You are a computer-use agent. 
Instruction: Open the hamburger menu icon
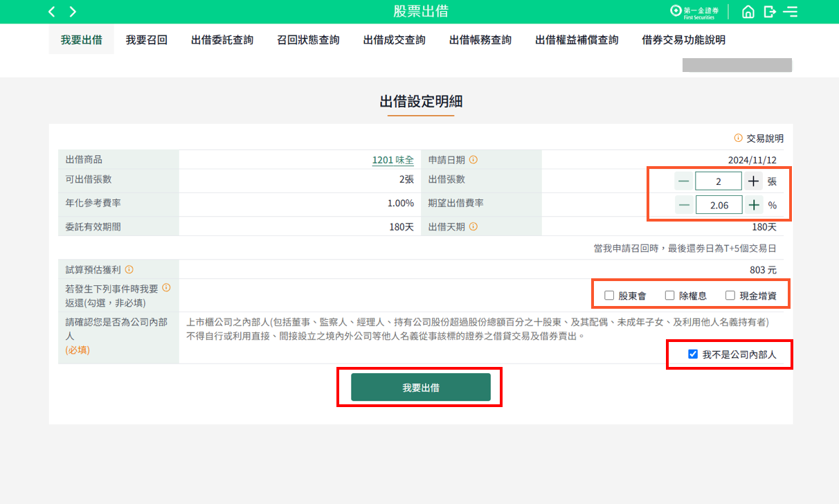(791, 12)
